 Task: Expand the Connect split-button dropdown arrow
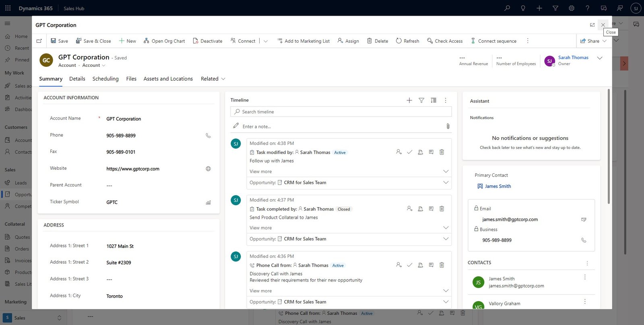tap(266, 41)
